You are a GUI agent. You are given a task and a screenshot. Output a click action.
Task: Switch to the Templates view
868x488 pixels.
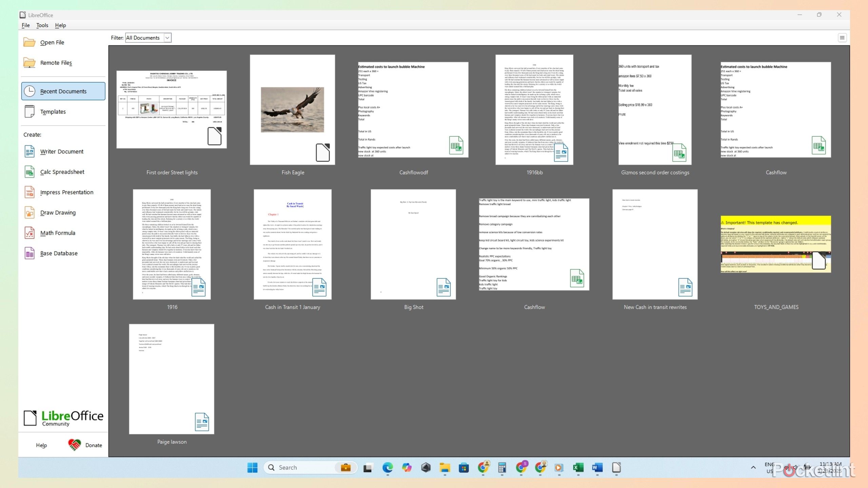(53, 111)
